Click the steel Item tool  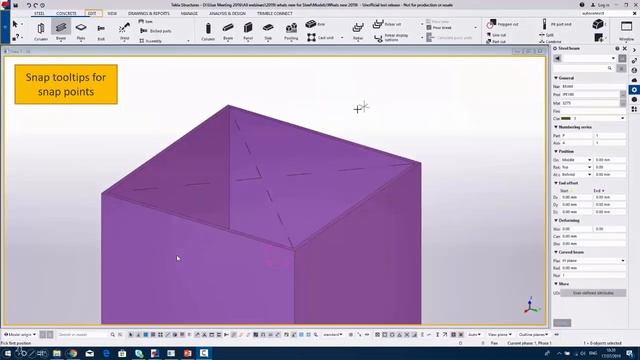[146, 21]
